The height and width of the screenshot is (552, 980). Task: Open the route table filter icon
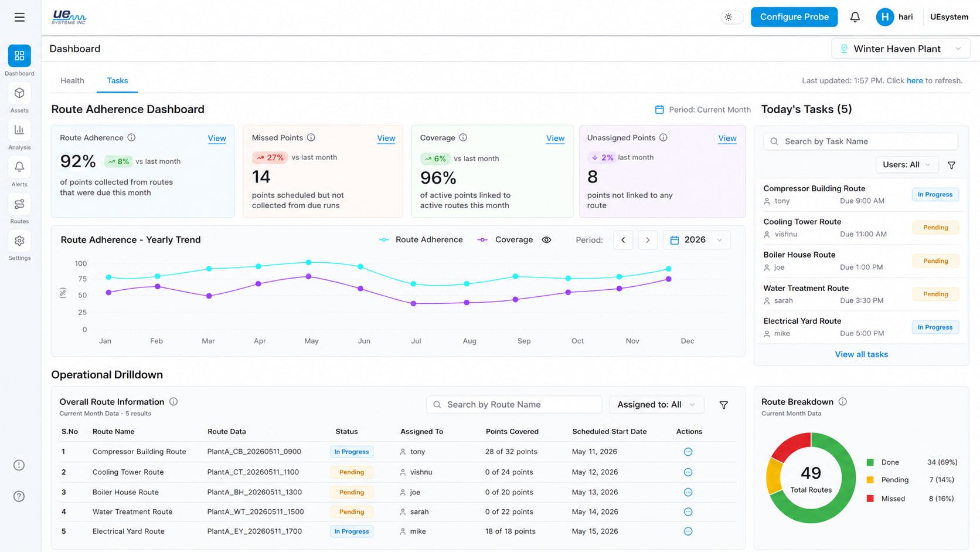pos(724,405)
